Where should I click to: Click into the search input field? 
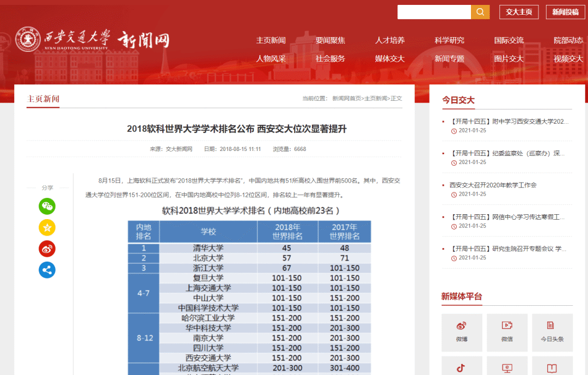(x=434, y=12)
